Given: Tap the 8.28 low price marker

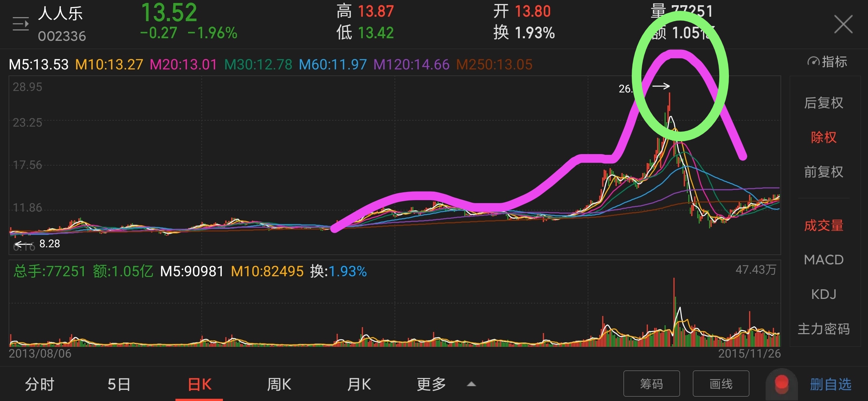Looking at the screenshot, I should (50, 244).
